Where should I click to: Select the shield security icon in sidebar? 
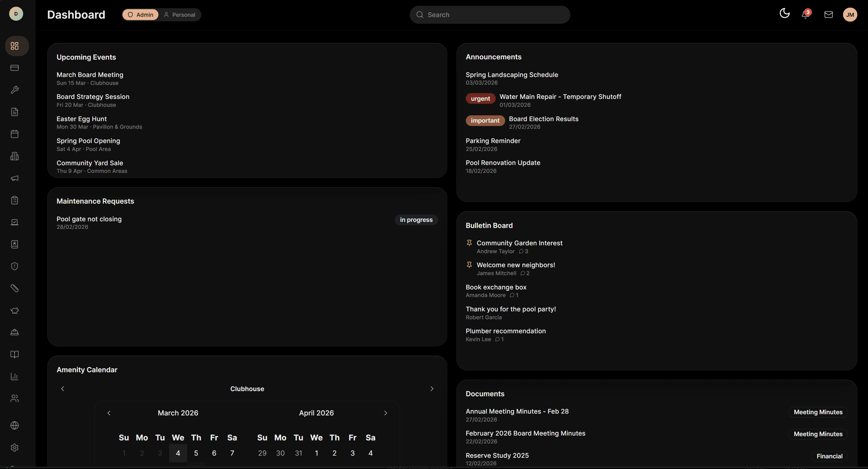click(15, 266)
